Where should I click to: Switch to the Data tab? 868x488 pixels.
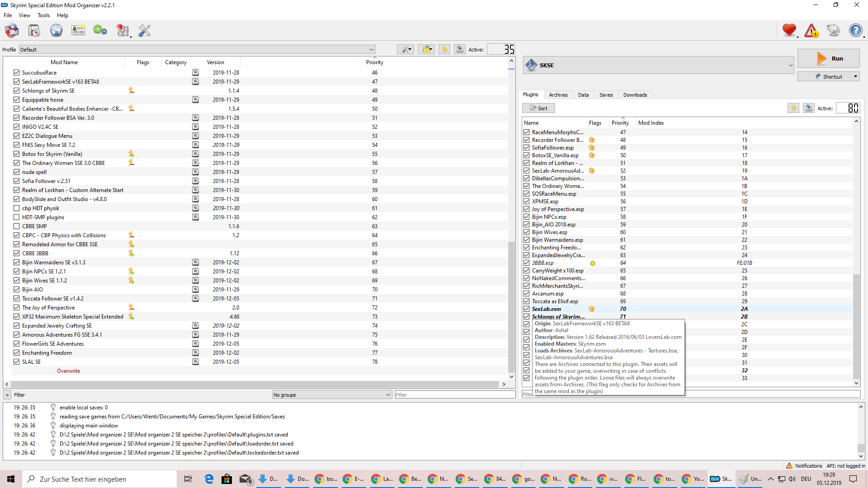click(x=583, y=95)
